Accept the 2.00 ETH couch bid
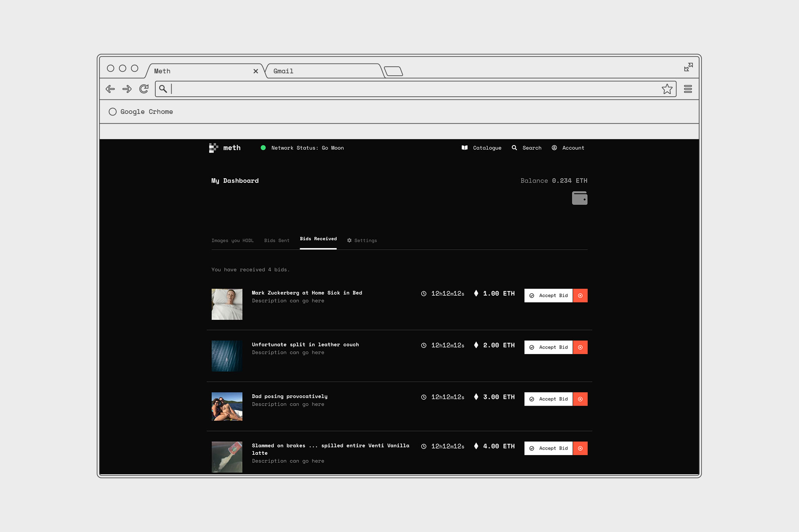 click(x=549, y=347)
